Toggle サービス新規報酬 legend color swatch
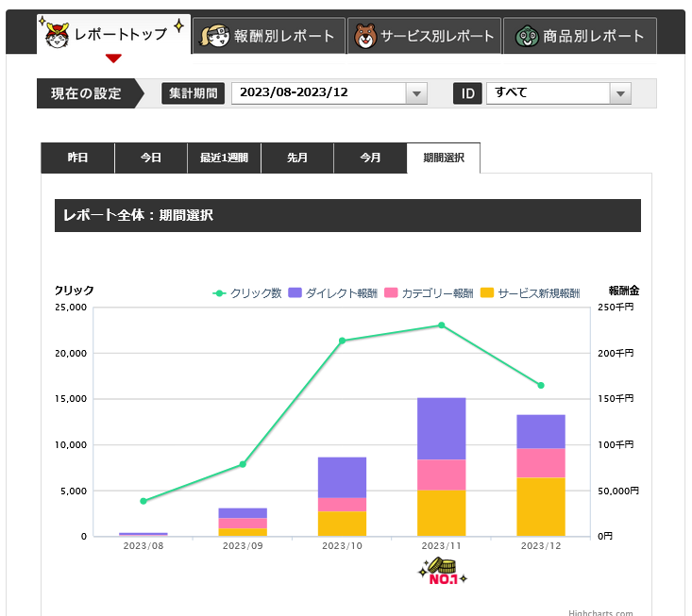The height and width of the screenshot is (616, 692). coord(487,293)
